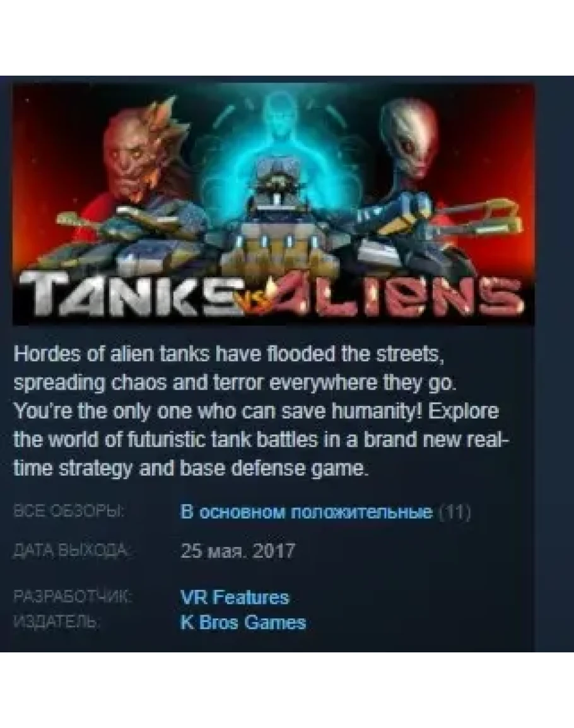The width and height of the screenshot is (574, 728).
Task: Open the Tanks vs Aliens header image
Action: coord(273,204)
